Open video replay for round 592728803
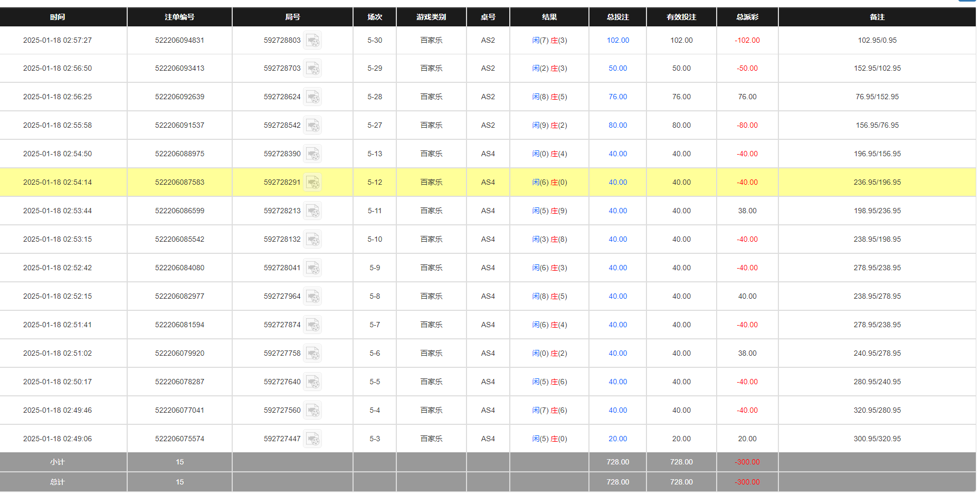This screenshot has height=494, width=980. click(x=313, y=41)
